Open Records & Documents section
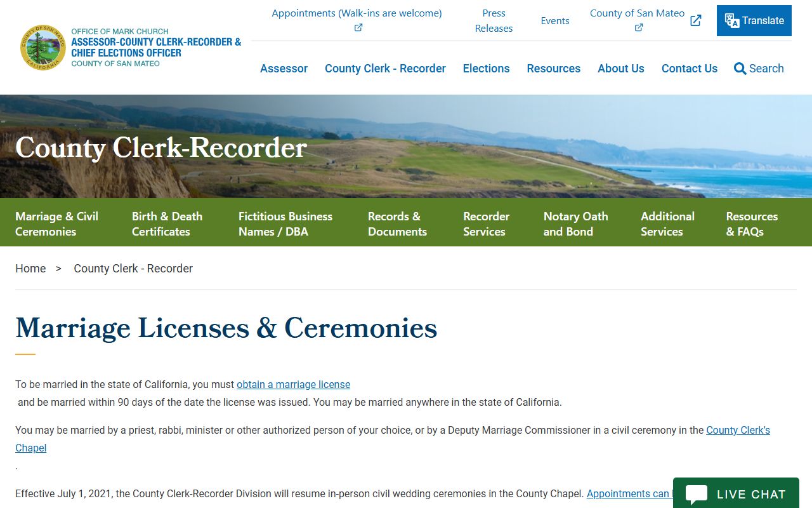Screen dimensions: 812x508 pyautogui.click(x=398, y=224)
